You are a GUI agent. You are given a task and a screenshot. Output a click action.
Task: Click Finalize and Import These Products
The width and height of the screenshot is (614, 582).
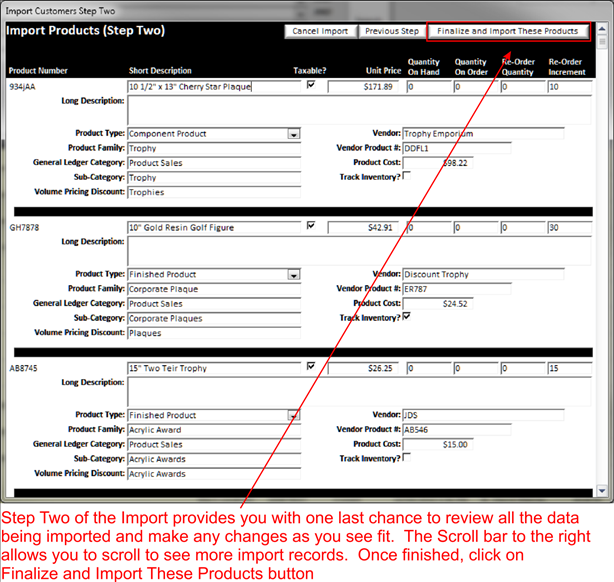point(507,31)
